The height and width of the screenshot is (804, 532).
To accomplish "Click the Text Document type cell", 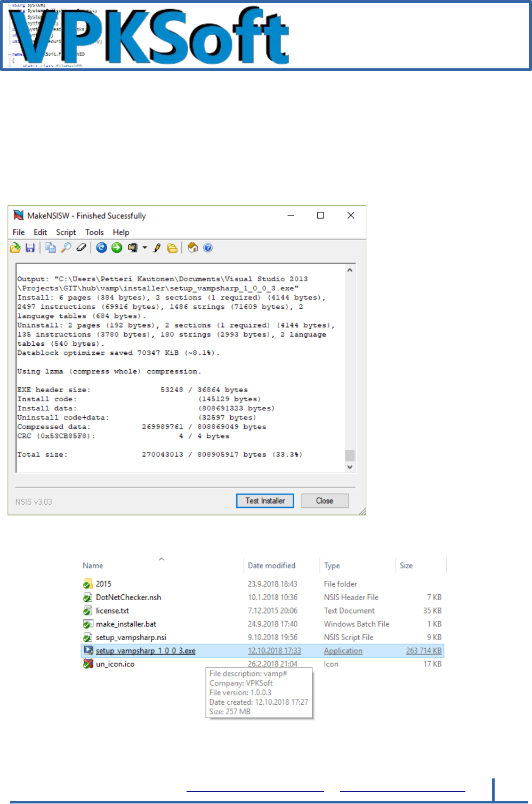I will pos(349,611).
